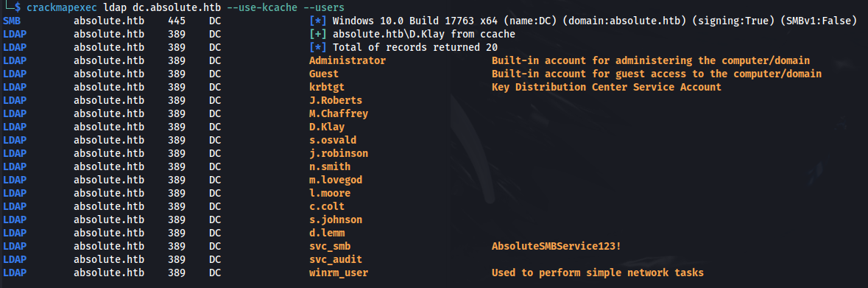Screen dimensions: 868x288
Task: Click the Key Distribution Center Service Account text
Action: pyautogui.click(x=606, y=87)
